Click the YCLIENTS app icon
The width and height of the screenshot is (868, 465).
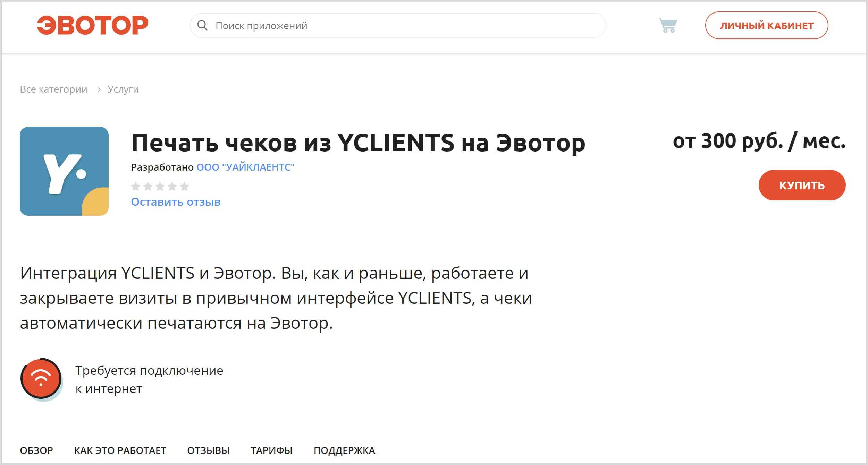(64, 171)
